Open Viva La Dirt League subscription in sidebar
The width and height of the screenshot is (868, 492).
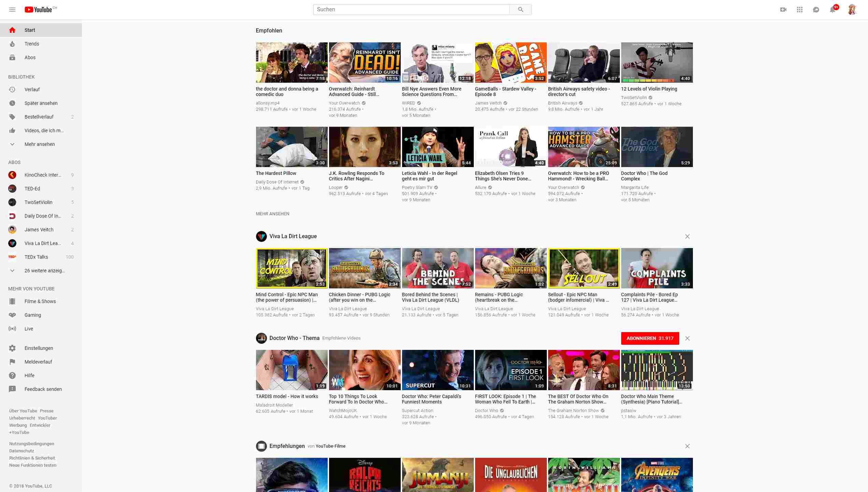pyautogui.click(x=41, y=243)
